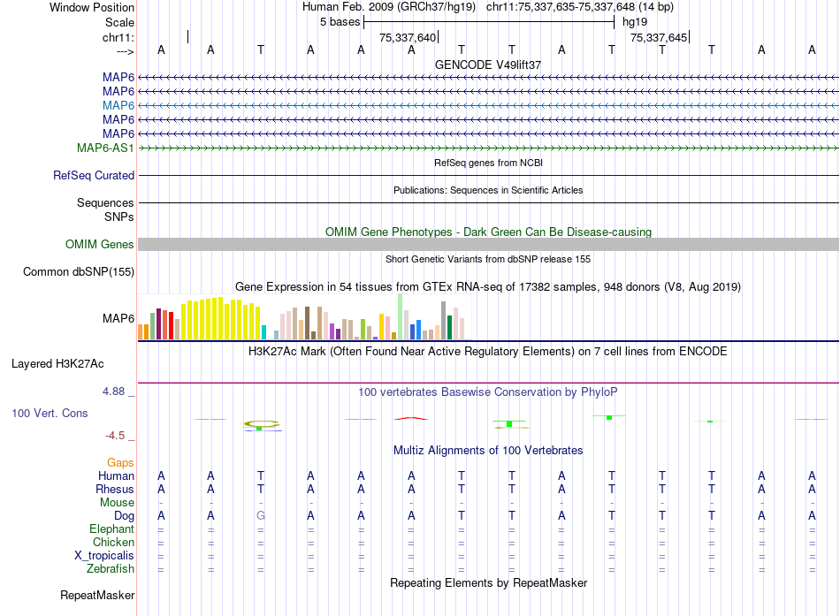Click the Window Position label
Viewport: 840px width, 616px height.
click(92, 7)
